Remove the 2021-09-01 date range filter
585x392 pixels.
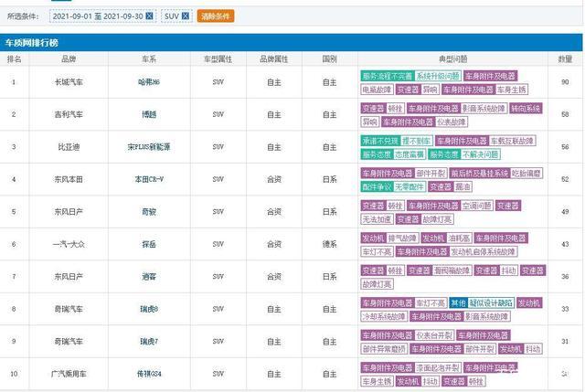pyautogui.click(x=149, y=16)
